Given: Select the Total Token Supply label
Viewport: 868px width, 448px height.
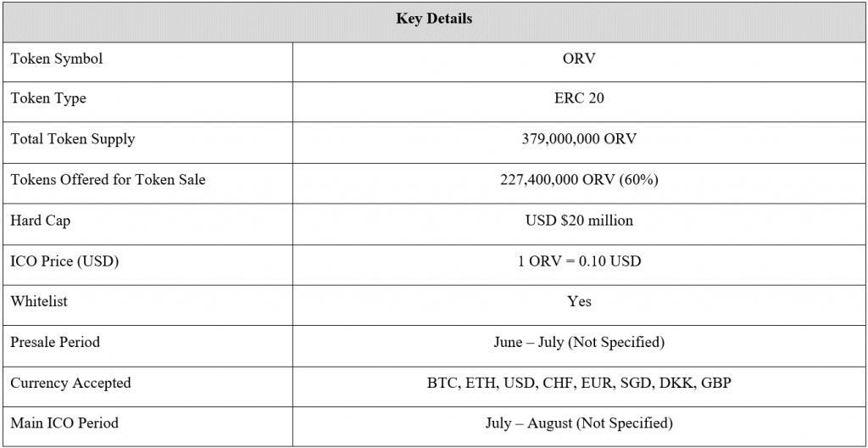Looking at the screenshot, I should [x=73, y=139].
